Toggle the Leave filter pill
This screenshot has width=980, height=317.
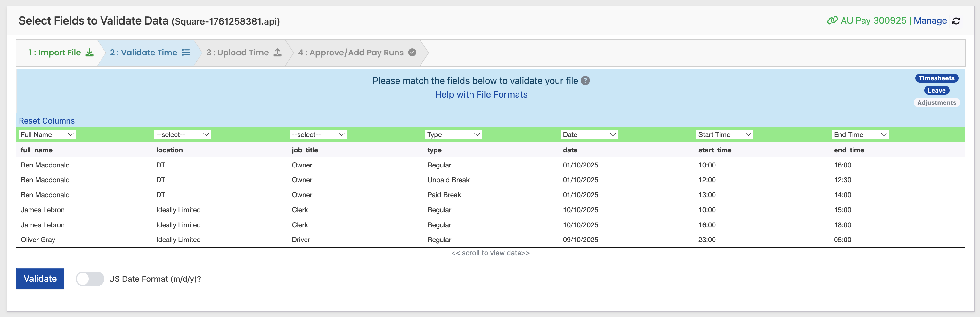936,91
